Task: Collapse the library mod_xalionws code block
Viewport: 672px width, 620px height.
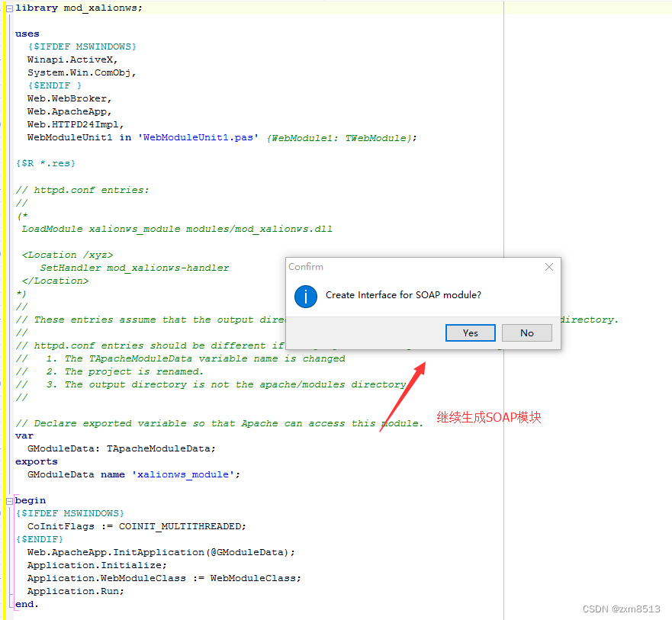Action: click(9, 8)
